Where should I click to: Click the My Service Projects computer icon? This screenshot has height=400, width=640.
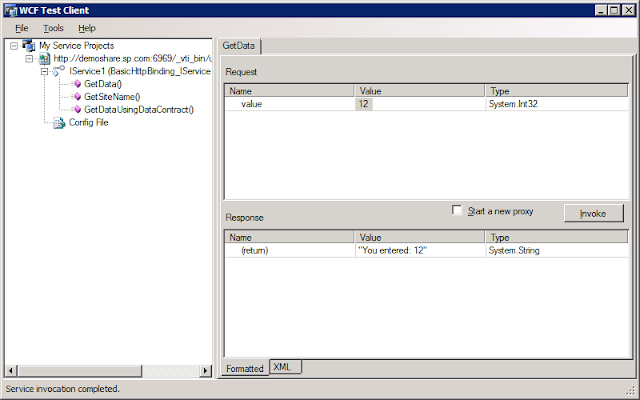[x=29, y=45]
